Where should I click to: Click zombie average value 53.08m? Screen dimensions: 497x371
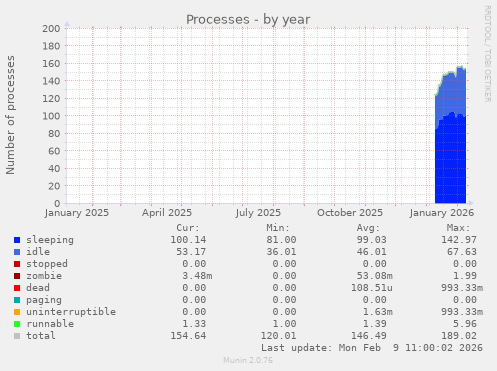[375, 276]
